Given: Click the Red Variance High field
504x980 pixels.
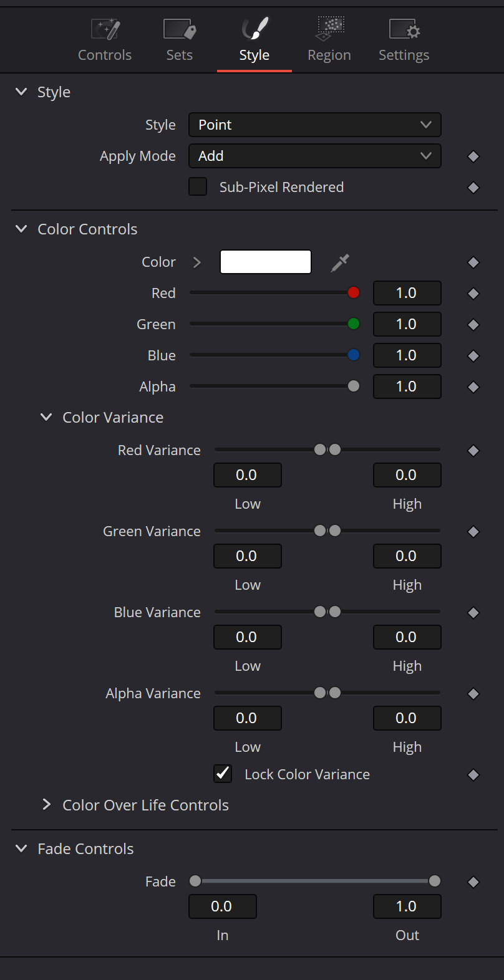Looking at the screenshot, I should pyautogui.click(x=407, y=475).
